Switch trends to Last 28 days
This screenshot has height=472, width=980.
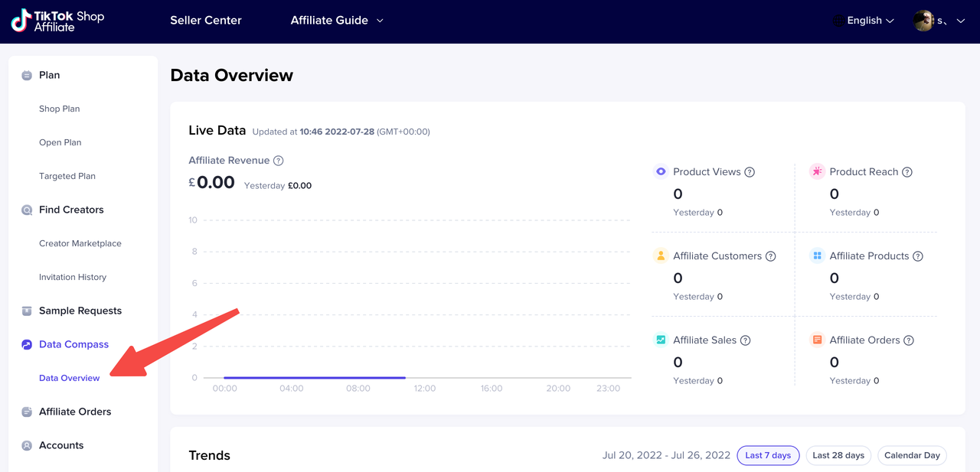838,455
